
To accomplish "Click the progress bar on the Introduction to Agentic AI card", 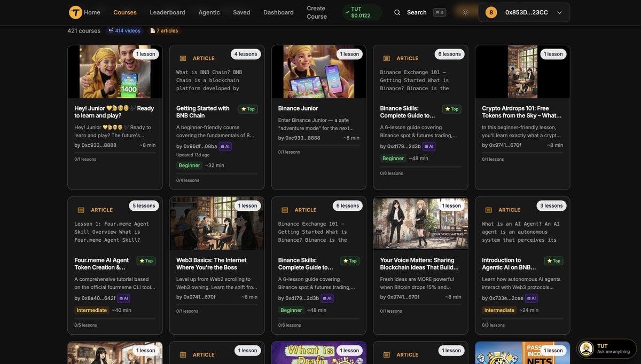I will pyautogui.click(x=522, y=319).
